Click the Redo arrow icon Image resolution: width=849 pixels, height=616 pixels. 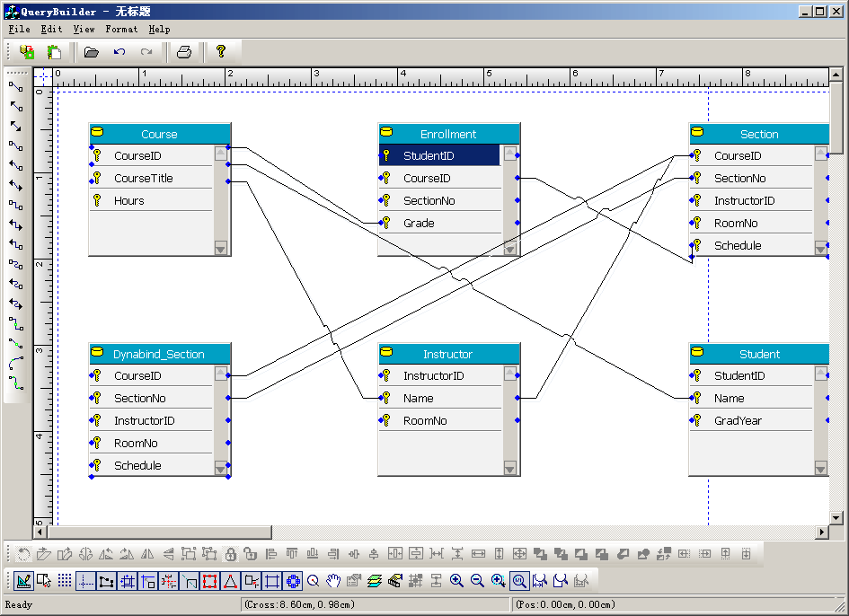tap(146, 52)
